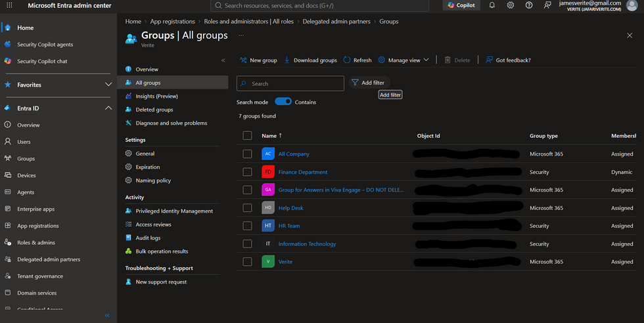The image size is (644, 323).
Task: Toggle the Search mode Contains switch
Action: point(283,101)
